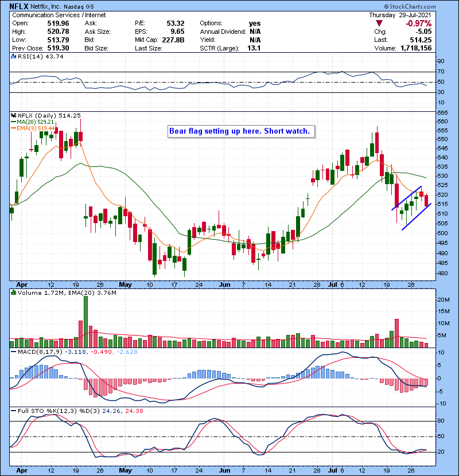Viewport: 459px width, 476px height.
Task: Click the 15M volume axis label
Action: [x=443, y=311]
